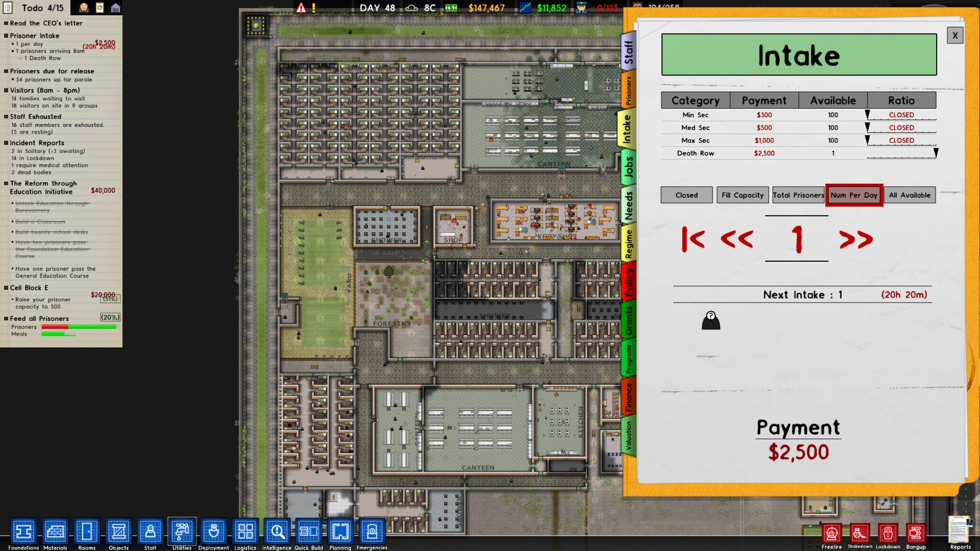Enable Freefire mode
Viewport: 980px width, 551px height.
pos(832,532)
